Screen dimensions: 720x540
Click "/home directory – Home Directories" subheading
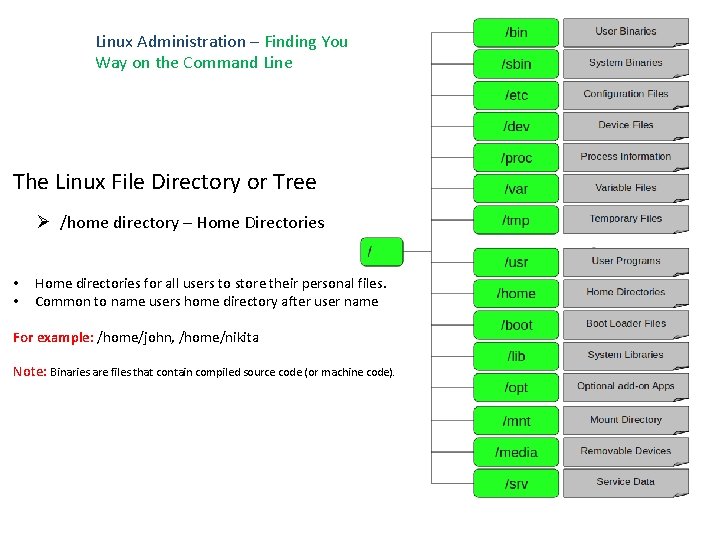click(192, 223)
